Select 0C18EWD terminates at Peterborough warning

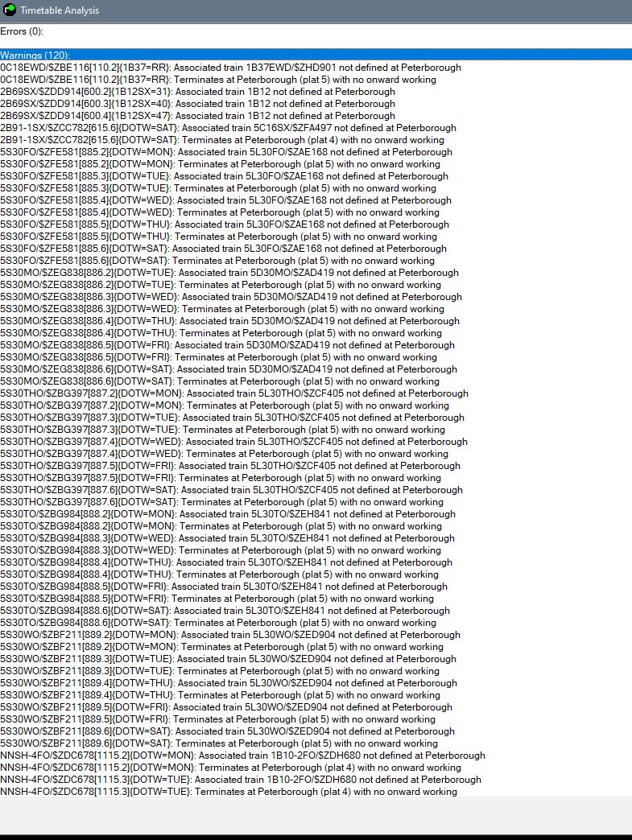[x=218, y=80]
